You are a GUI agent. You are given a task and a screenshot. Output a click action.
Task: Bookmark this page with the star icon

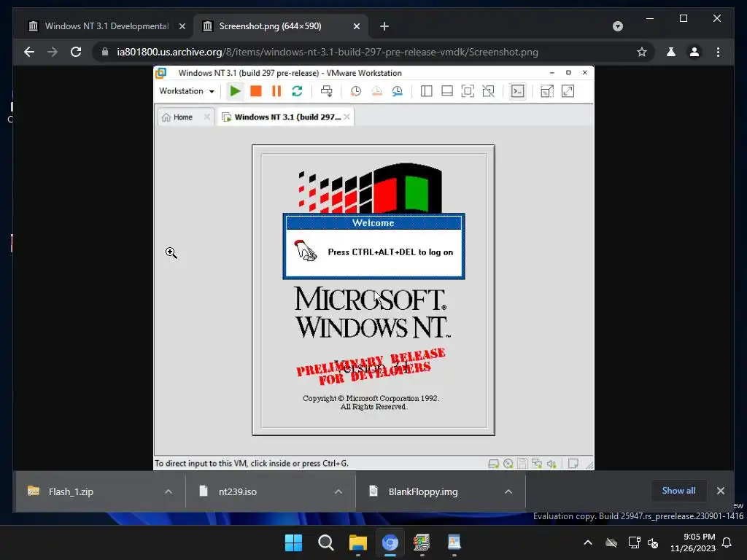[642, 52]
